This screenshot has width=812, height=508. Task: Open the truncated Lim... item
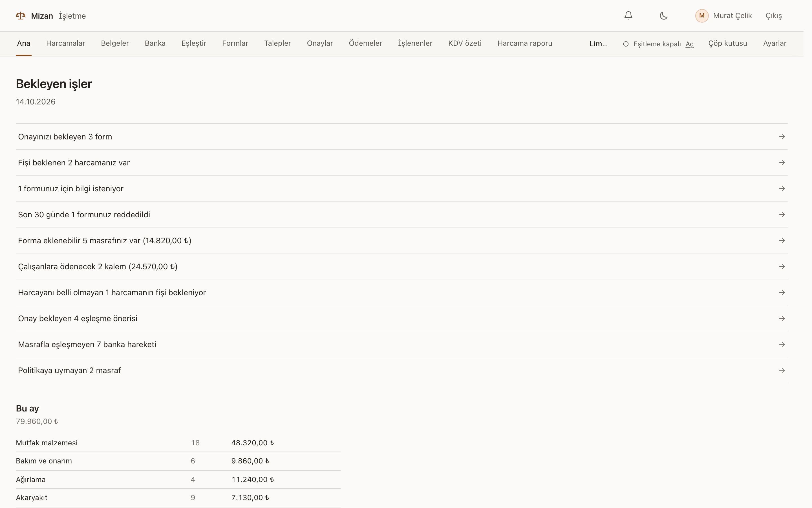coord(598,44)
